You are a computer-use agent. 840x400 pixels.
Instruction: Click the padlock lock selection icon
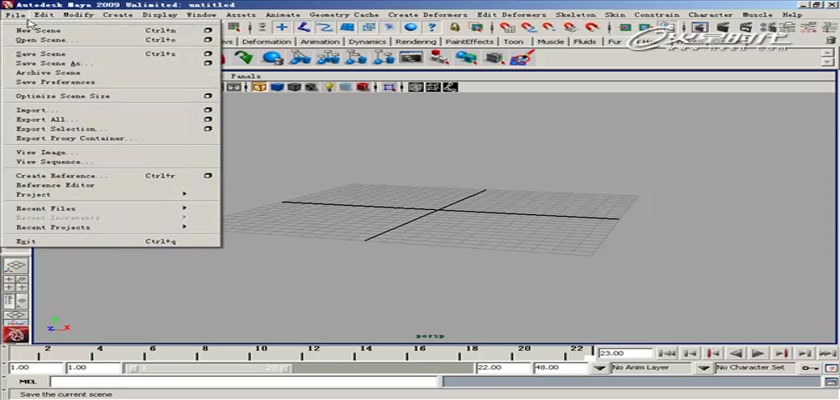point(455,27)
